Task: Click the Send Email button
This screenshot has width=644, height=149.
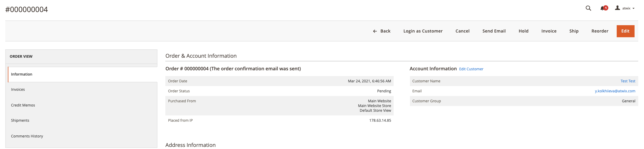Action: pos(494,31)
